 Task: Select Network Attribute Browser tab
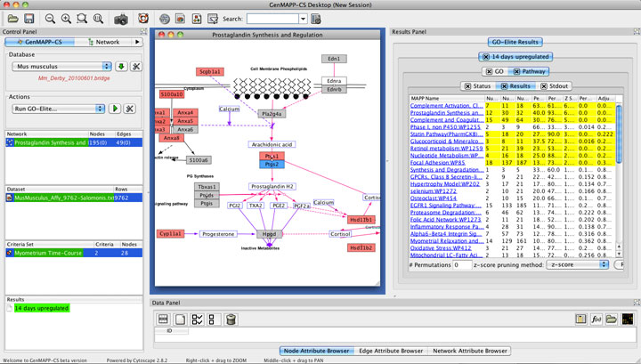(470, 351)
